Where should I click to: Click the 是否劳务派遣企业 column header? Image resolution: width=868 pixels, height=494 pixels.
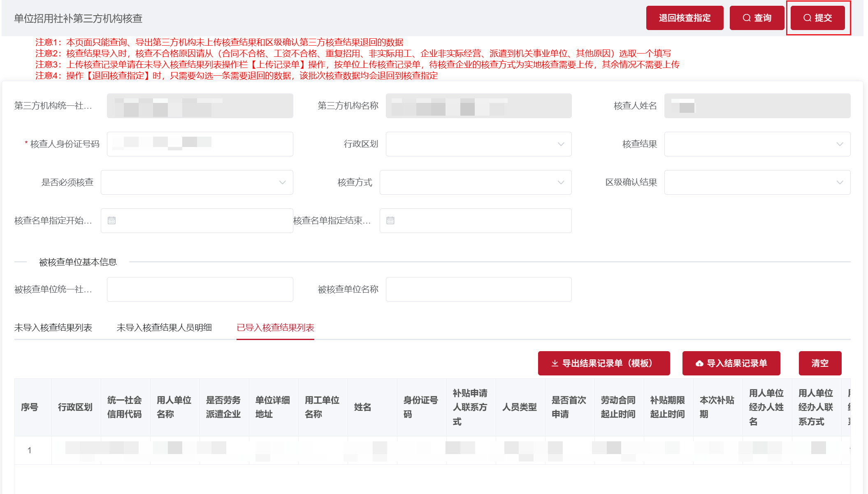point(224,407)
